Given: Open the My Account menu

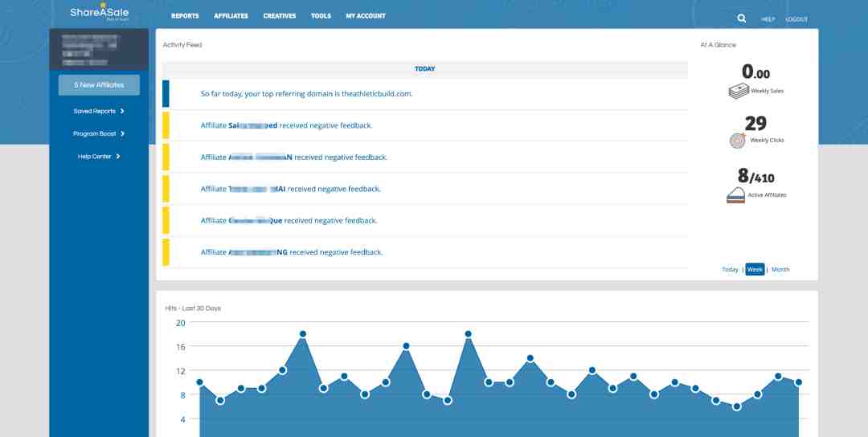Looking at the screenshot, I should [x=366, y=16].
